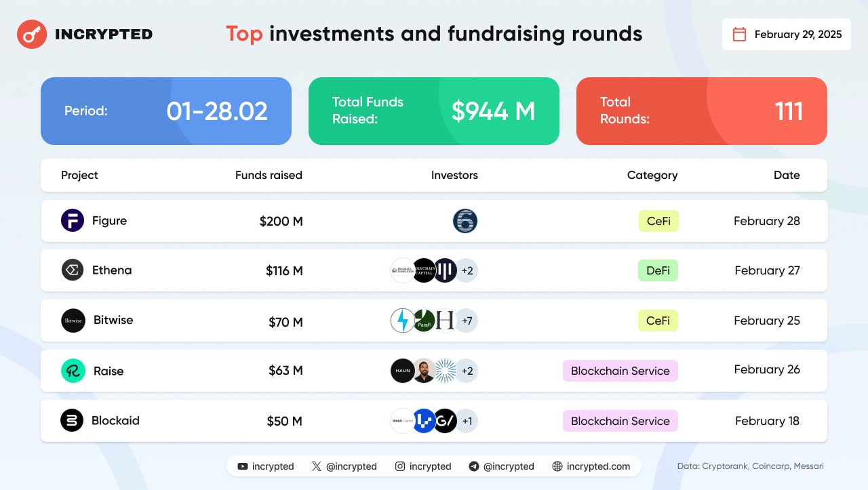
Task: Click the Bitwise project logo
Action: pos(73,321)
